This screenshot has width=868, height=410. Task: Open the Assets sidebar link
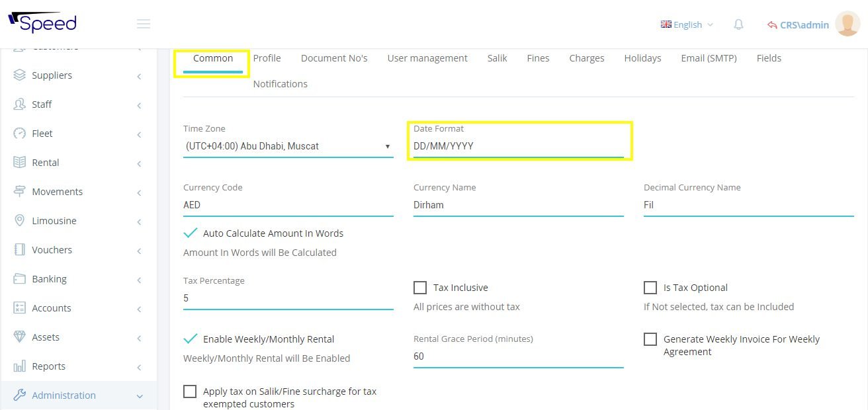pyautogui.click(x=46, y=337)
